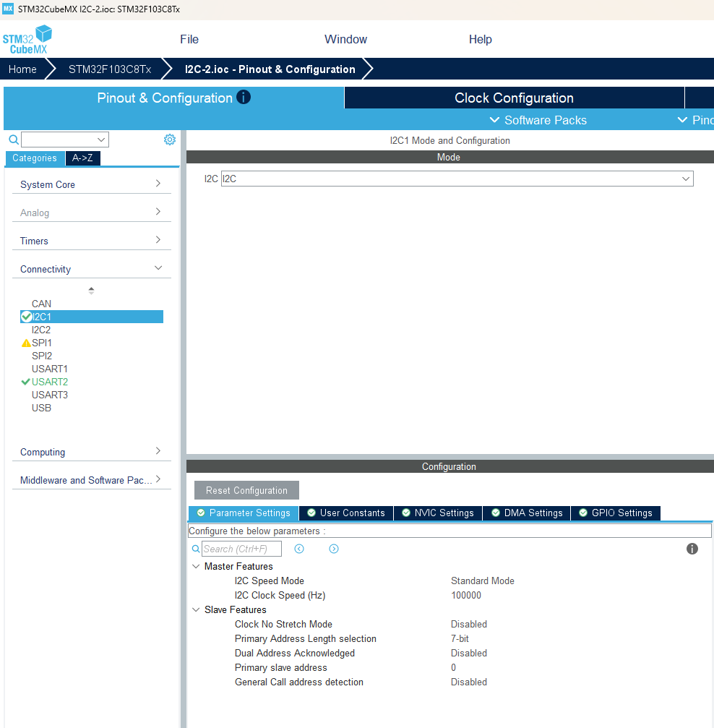Click the 7-bit address length value
The height and width of the screenshot is (728, 714).
point(460,638)
